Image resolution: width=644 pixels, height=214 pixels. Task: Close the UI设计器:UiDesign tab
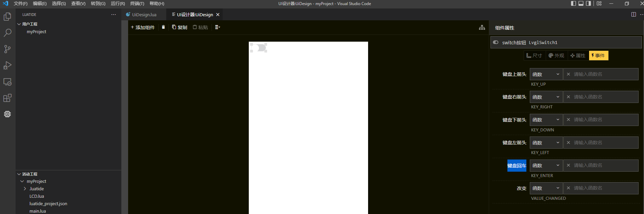click(218, 15)
